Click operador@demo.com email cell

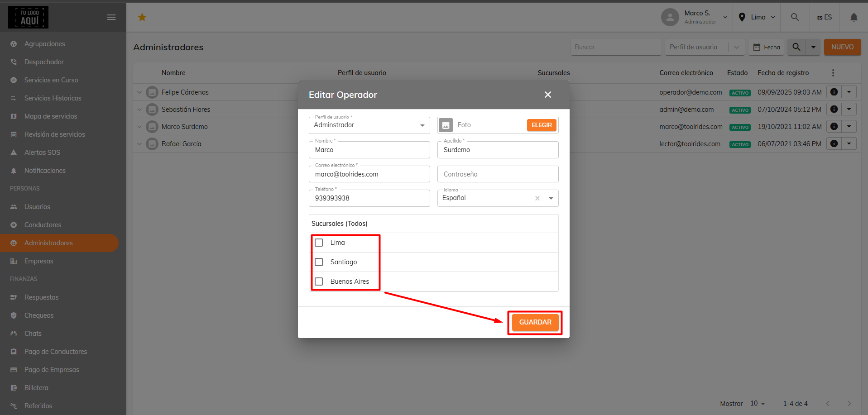691,92
